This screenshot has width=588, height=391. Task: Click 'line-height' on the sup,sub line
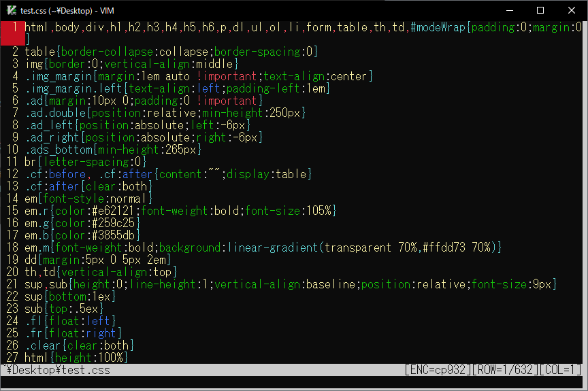163,284
